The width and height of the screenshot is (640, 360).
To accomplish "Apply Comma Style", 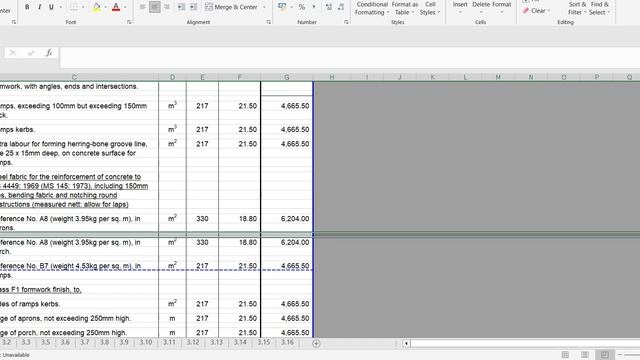I will [x=314, y=7].
